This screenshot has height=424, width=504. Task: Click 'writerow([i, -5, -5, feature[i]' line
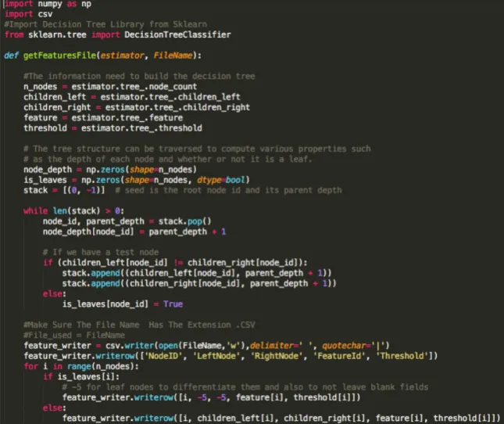(x=211, y=397)
